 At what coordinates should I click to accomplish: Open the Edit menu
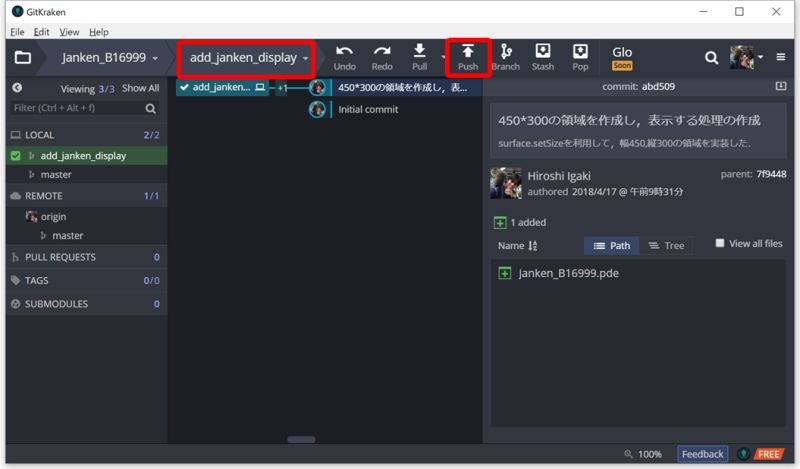(41, 32)
